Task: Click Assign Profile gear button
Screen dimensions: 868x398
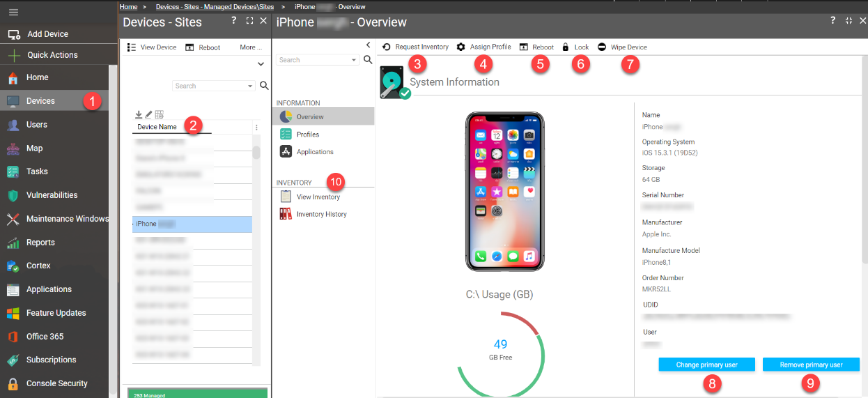Action: point(483,47)
